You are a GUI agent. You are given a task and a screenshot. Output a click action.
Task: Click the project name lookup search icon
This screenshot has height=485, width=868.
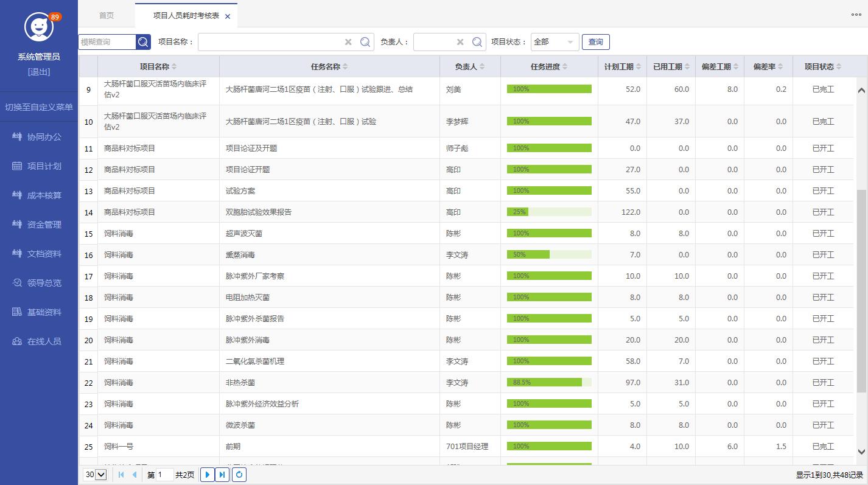(365, 42)
